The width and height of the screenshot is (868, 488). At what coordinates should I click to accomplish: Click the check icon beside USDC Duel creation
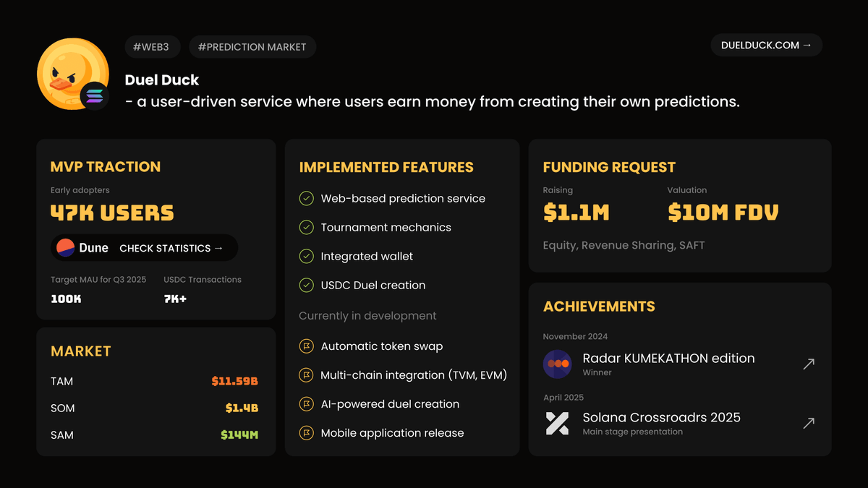point(307,285)
